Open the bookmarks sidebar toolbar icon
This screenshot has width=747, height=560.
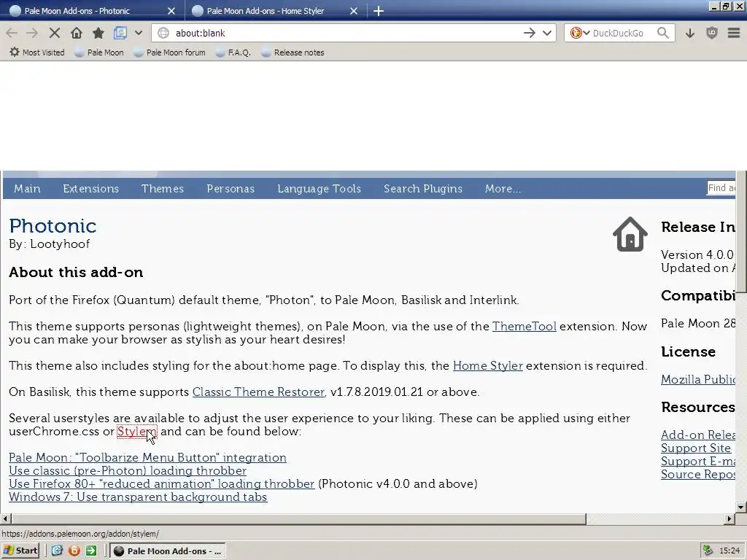[x=120, y=33]
